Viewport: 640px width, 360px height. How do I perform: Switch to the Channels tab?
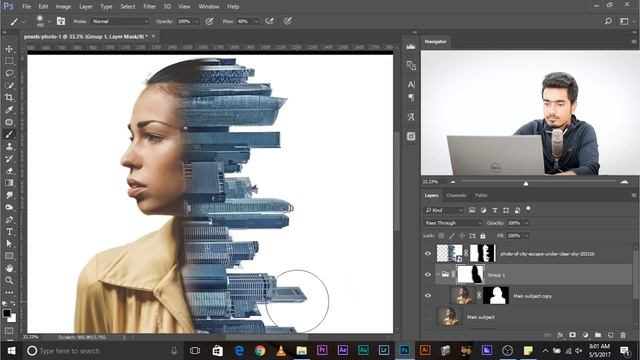456,195
